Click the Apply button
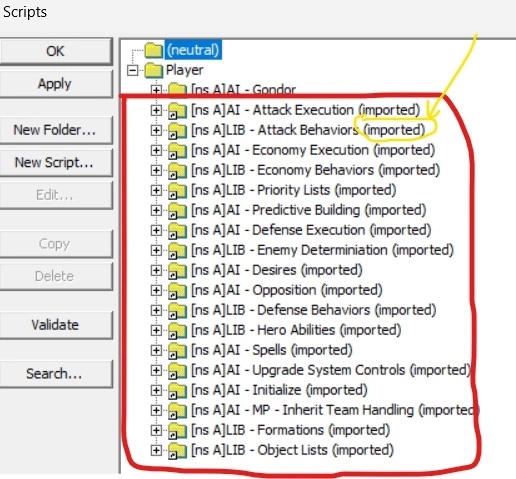The image size is (516, 479). tap(56, 84)
